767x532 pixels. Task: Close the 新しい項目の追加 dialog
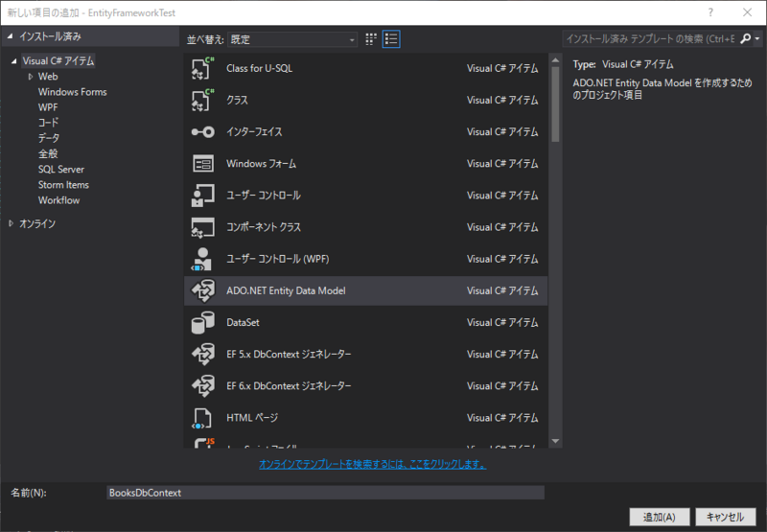748,12
